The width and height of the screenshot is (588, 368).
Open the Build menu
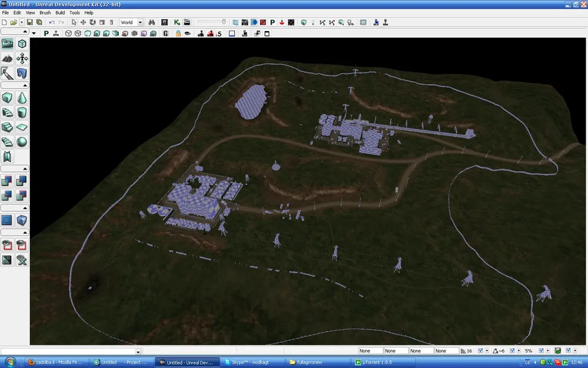(60, 12)
